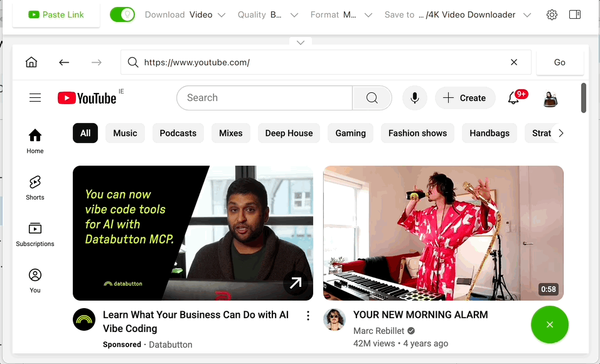Click the Create button

[465, 98]
